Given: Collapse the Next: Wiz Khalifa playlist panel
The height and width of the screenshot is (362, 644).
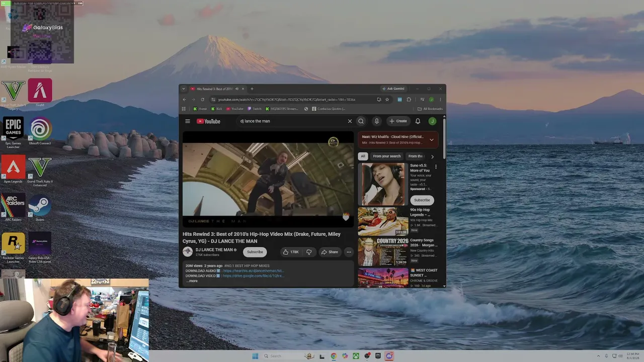Looking at the screenshot, I should pyautogui.click(x=431, y=140).
